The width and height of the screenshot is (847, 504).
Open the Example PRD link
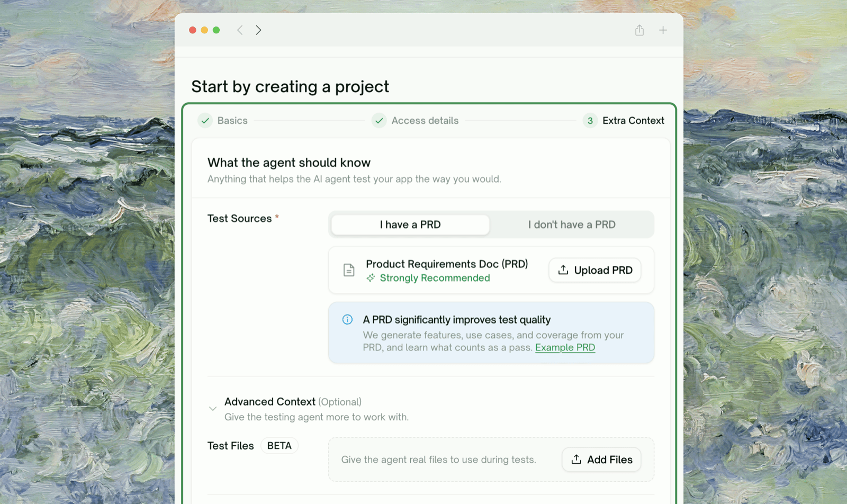tap(565, 348)
